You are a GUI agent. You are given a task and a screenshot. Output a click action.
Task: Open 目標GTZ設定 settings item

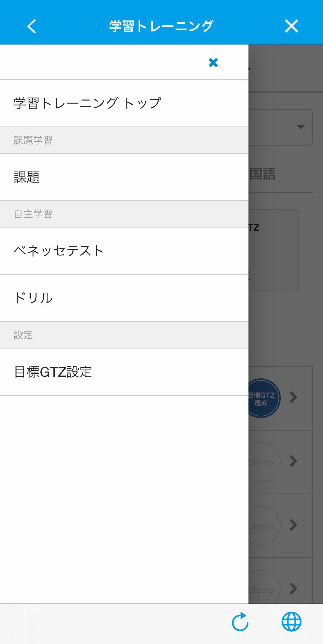tap(124, 372)
